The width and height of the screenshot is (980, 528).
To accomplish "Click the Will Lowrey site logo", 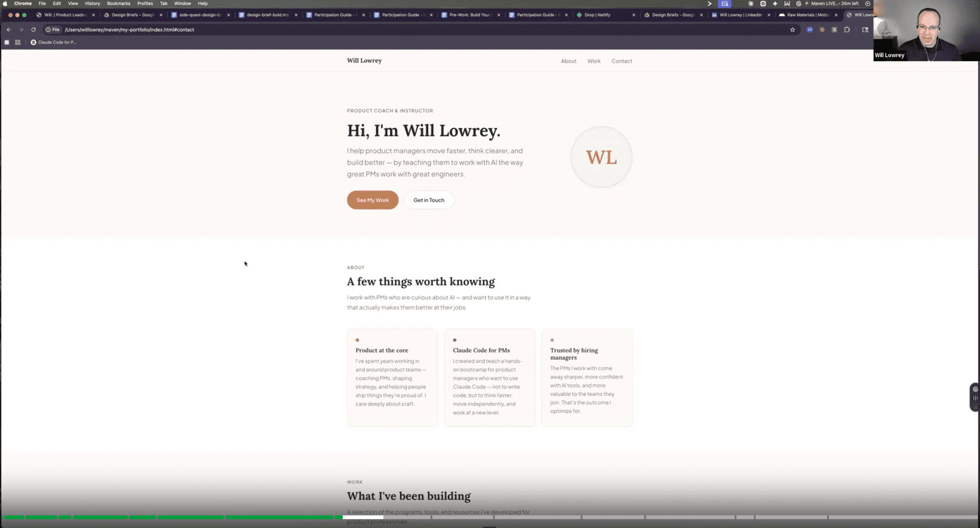I will tap(364, 60).
